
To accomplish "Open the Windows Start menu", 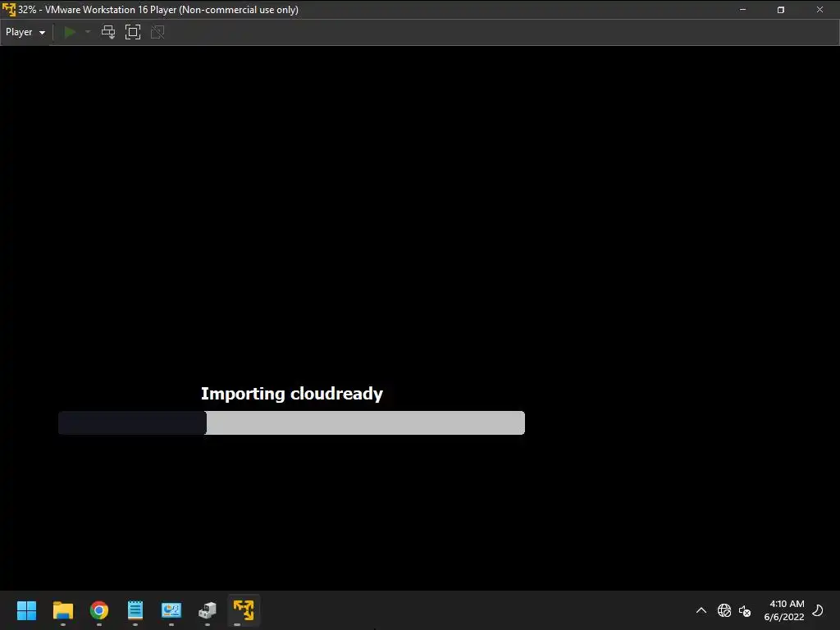I will coord(26,610).
